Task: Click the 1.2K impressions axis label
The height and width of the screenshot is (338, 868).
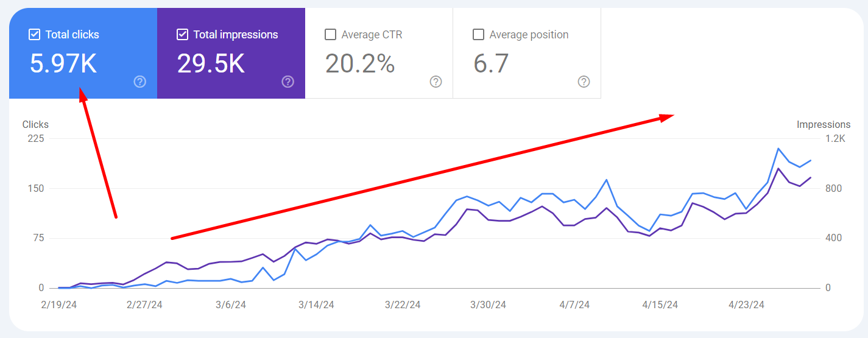Action: (835, 139)
